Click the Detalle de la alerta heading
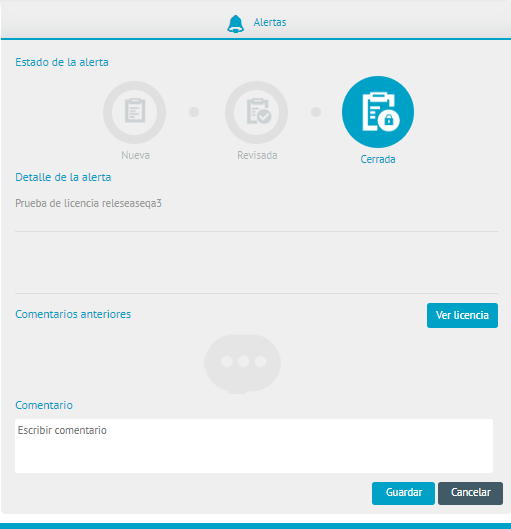511x529 pixels. (63, 177)
